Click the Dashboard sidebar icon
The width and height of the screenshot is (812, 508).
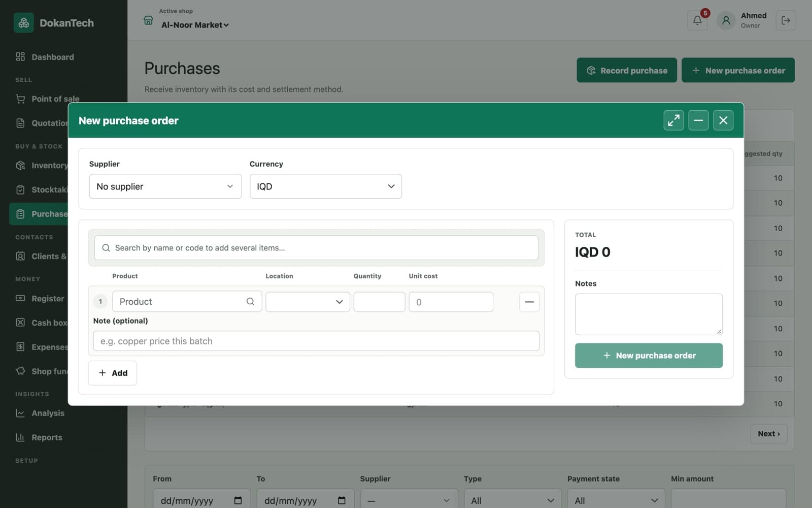click(x=20, y=56)
